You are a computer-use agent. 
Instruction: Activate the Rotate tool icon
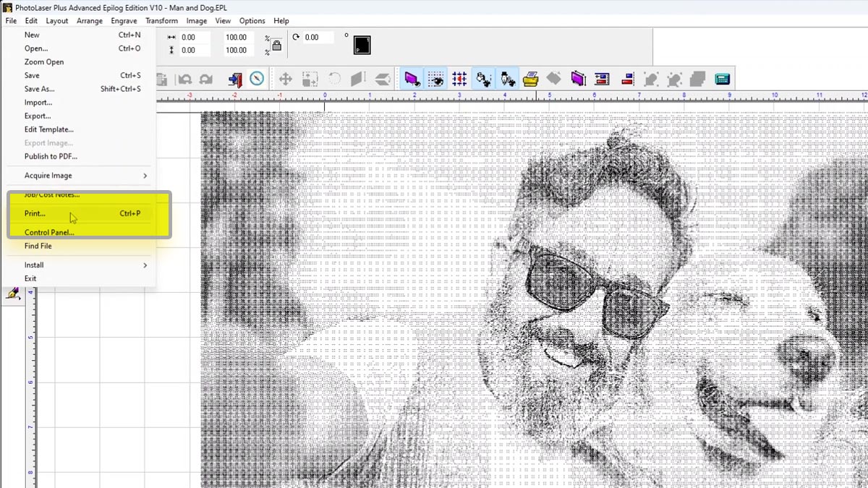[x=333, y=79]
